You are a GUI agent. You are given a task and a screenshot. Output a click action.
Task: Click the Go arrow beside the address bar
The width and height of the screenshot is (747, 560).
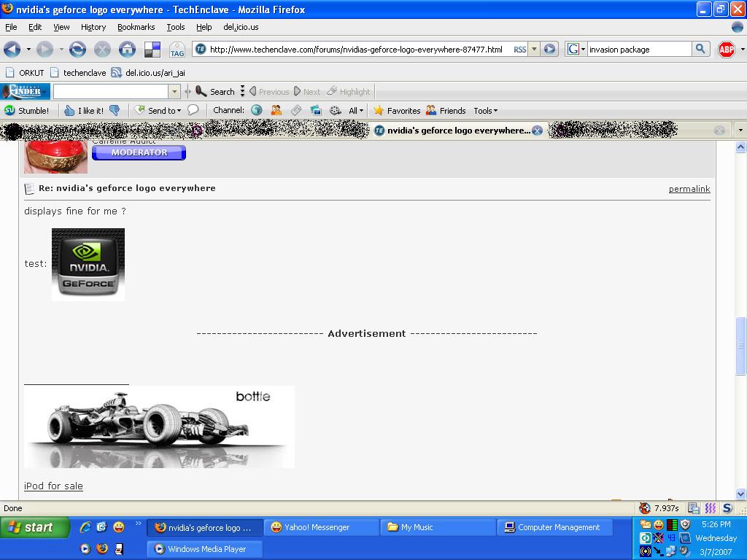[x=549, y=49]
